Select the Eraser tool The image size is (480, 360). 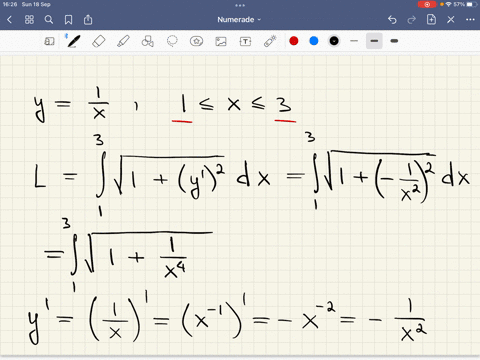pyautogui.click(x=99, y=41)
